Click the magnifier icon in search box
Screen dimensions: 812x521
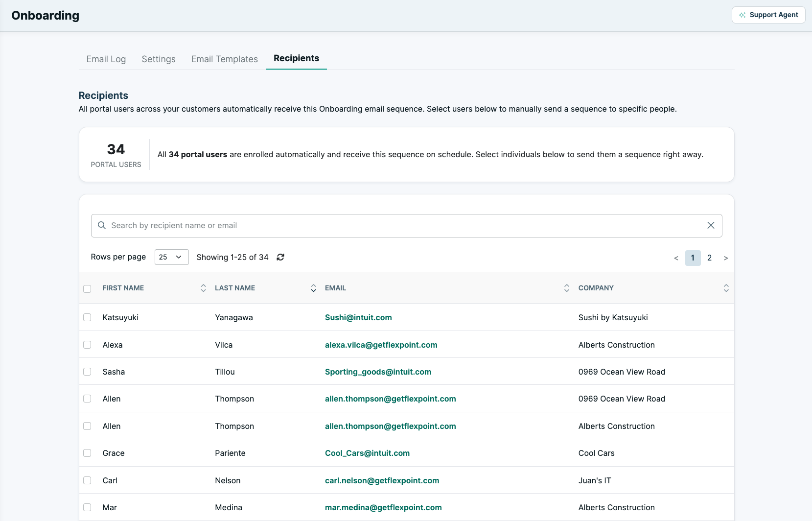point(102,225)
